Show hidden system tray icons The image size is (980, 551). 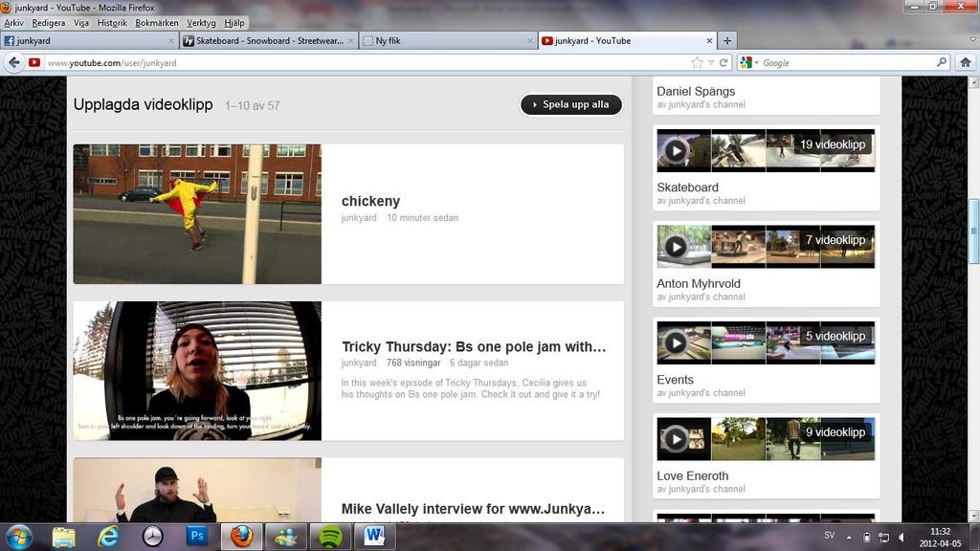click(849, 538)
